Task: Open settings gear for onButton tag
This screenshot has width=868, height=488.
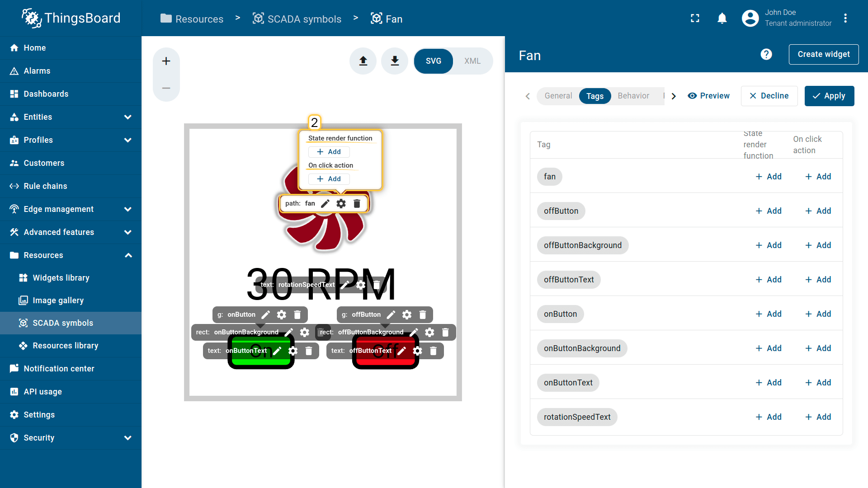Action: [281, 314]
